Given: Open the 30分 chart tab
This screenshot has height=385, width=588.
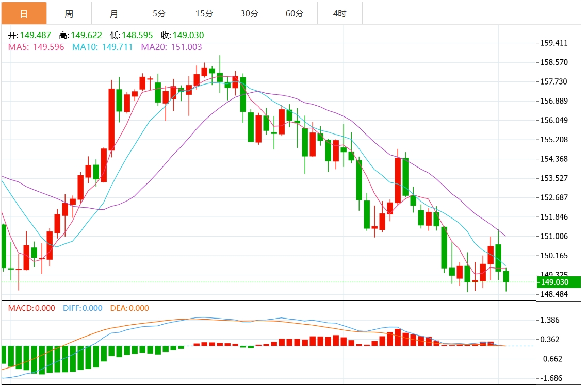Looking at the screenshot, I should pyautogui.click(x=250, y=13).
